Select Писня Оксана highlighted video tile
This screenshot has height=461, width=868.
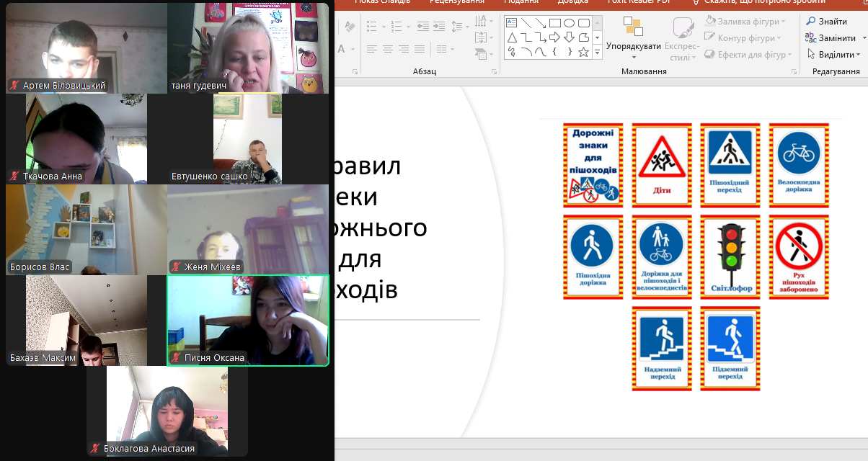tap(248, 321)
